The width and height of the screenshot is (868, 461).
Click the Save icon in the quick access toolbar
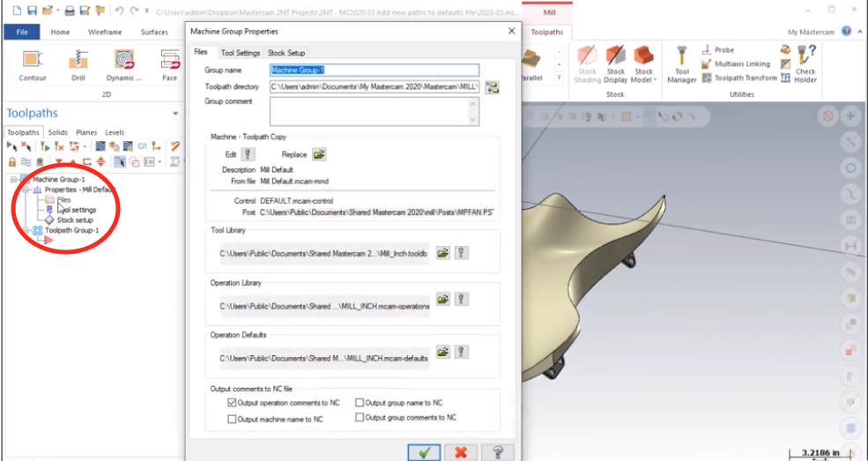[32, 11]
